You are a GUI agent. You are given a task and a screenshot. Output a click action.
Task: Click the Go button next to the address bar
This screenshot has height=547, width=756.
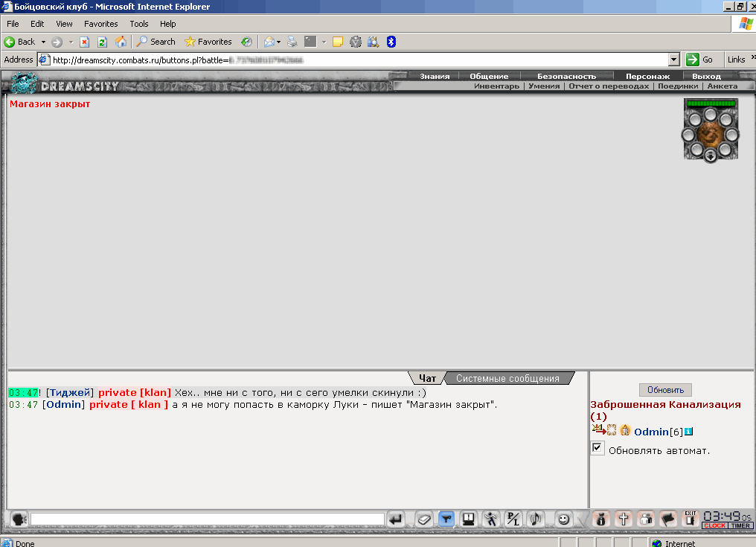pos(699,60)
